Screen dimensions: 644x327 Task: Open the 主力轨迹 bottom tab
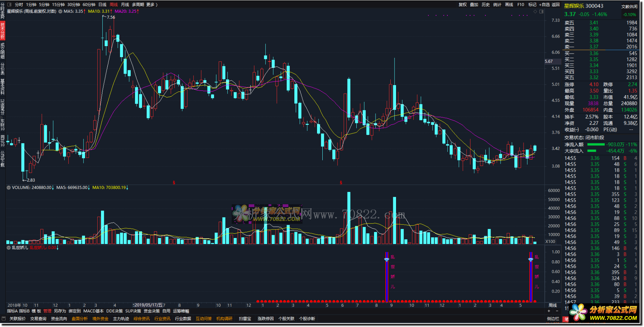click(121, 318)
